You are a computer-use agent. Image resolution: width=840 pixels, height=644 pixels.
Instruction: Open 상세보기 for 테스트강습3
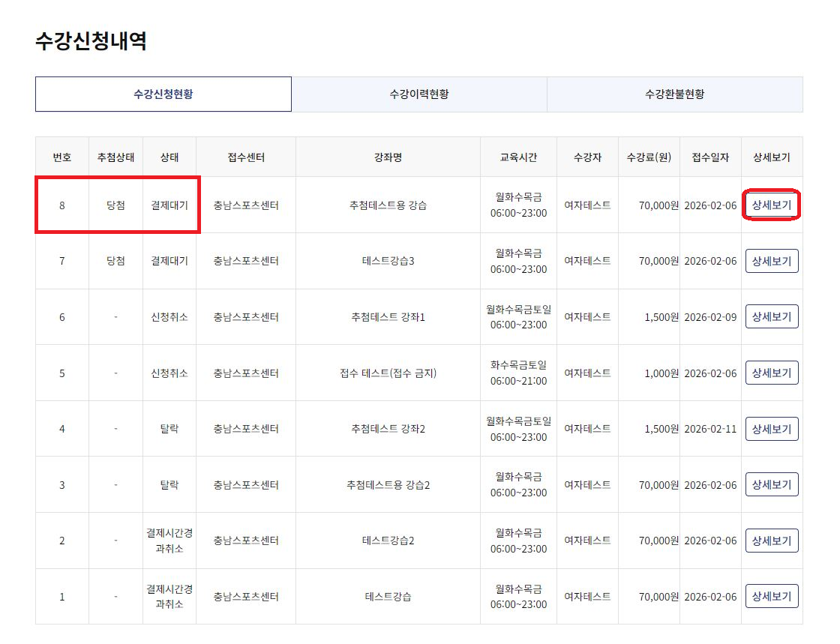pos(772,261)
